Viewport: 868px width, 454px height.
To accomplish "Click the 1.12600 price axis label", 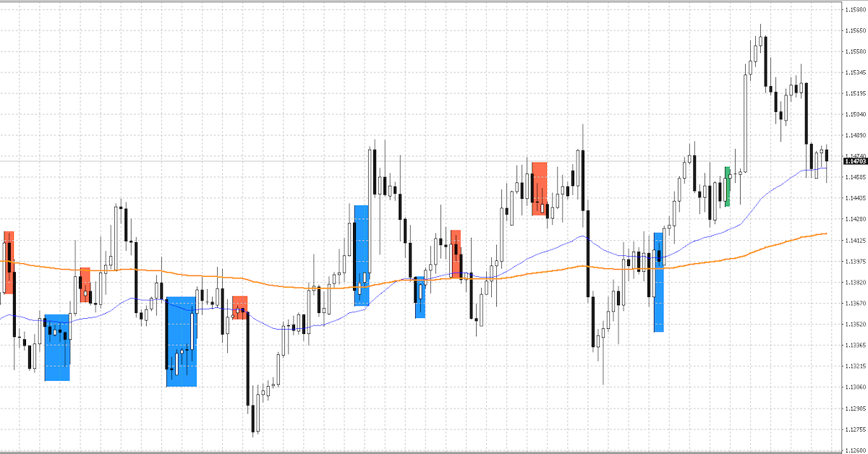I will [855, 450].
